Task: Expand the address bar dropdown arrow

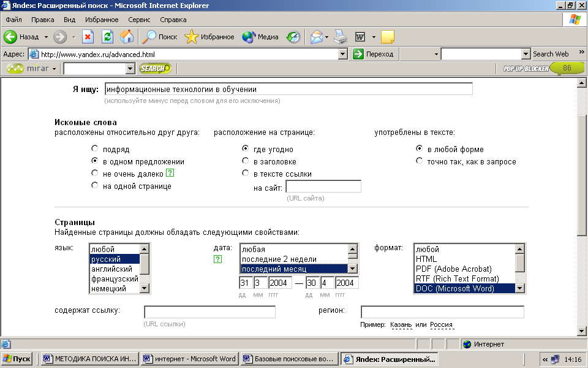Action: 343,54
